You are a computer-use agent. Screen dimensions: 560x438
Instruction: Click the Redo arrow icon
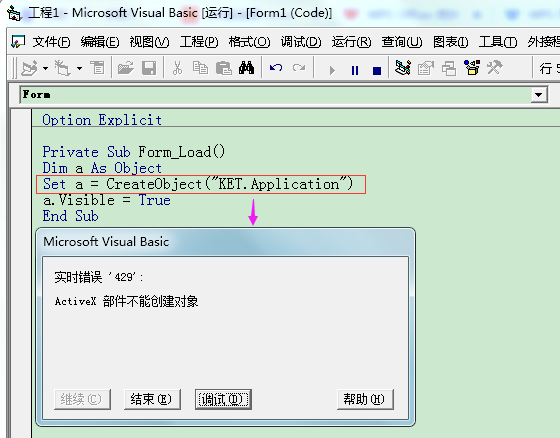299,68
